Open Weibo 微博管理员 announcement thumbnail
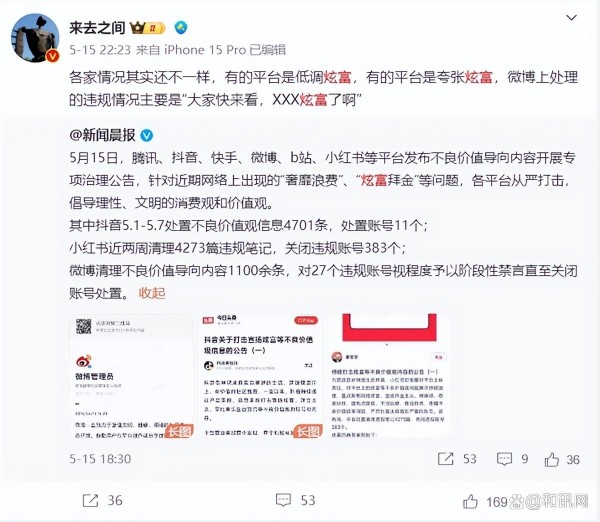The height and width of the screenshot is (522, 600). (132, 376)
